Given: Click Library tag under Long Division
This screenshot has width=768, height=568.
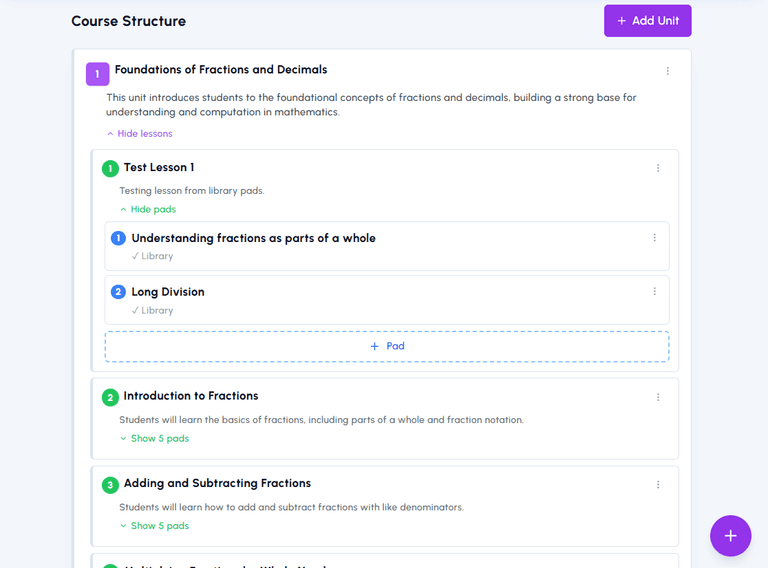Looking at the screenshot, I should (x=152, y=310).
